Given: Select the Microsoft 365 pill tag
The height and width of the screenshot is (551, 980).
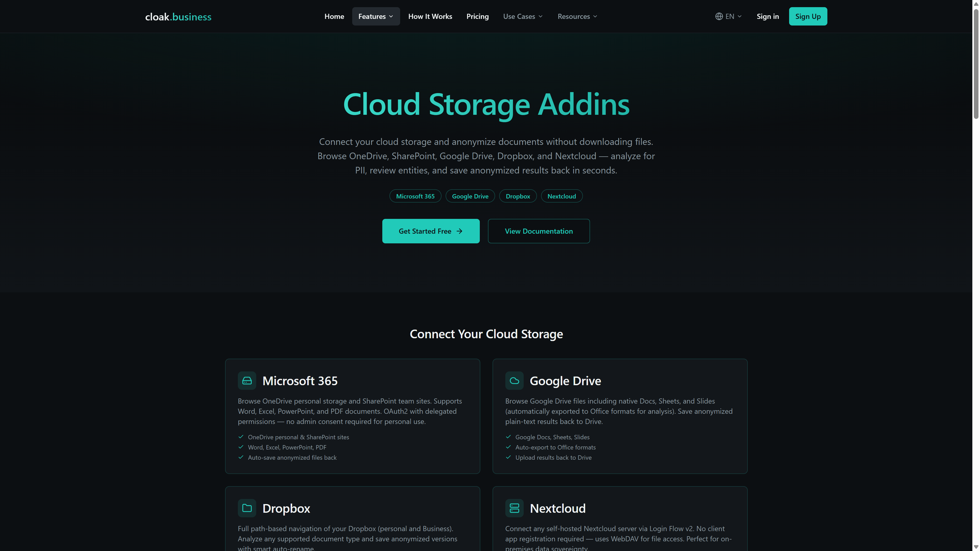Looking at the screenshot, I should (x=415, y=196).
